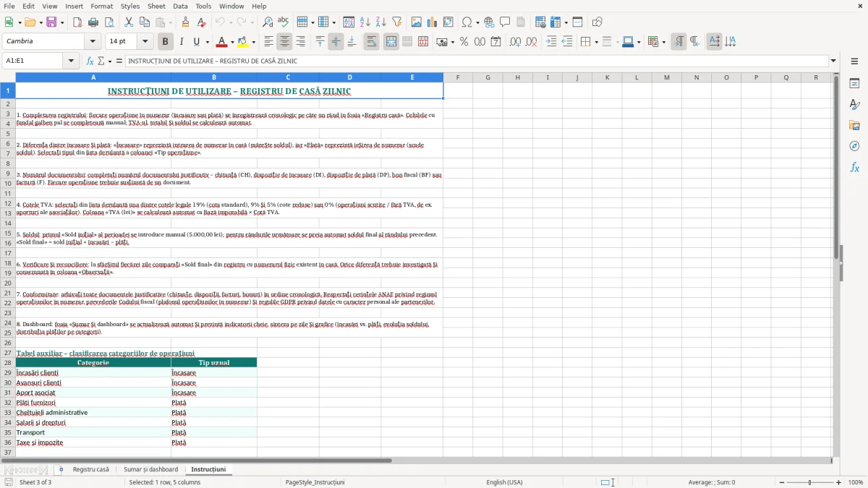The height and width of the screenshot is (488, 868).
Task: Click English (USA) language status
Action: point(504,482)
